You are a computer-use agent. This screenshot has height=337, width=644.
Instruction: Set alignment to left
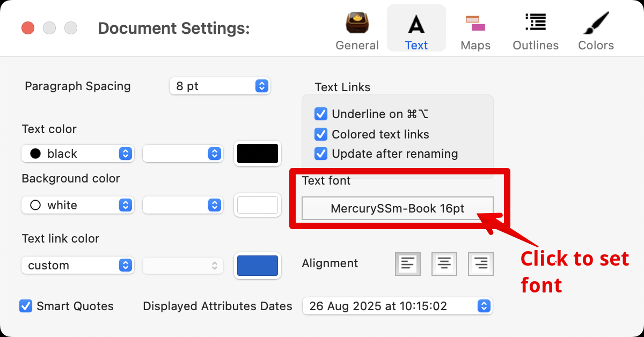click(408, 264)
